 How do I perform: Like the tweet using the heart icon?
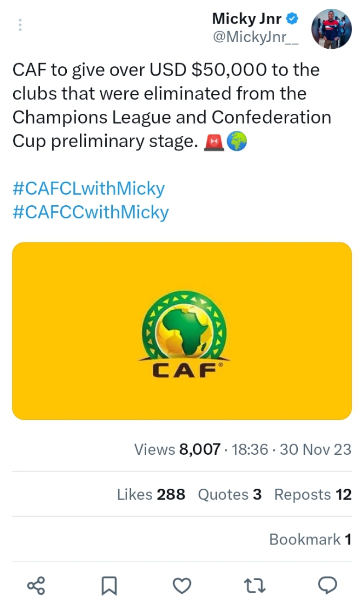click(x=182, y=586)
